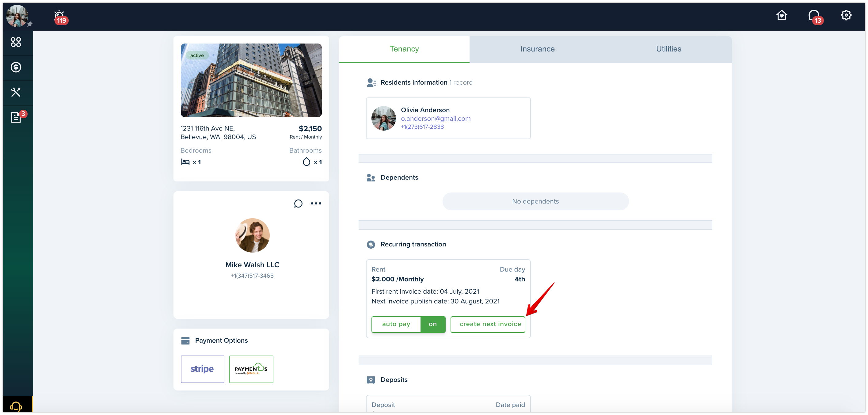Image resolution: width=868 pixels, height=415 pixels.
Task: Open the dashboard grid icon in sidebar
Action: (x=16, y=42)
